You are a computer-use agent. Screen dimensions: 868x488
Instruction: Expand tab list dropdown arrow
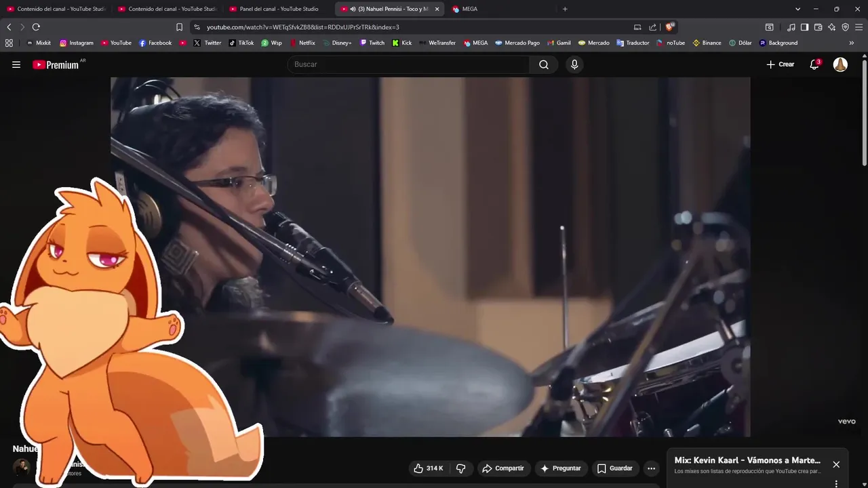tap(797, 9)
